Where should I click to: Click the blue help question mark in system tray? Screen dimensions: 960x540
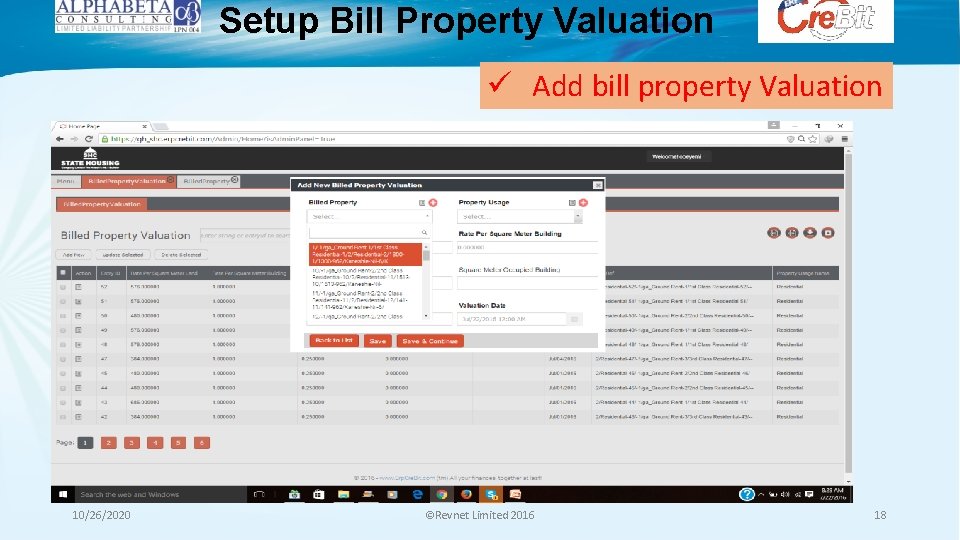click(x=746, y=494)
